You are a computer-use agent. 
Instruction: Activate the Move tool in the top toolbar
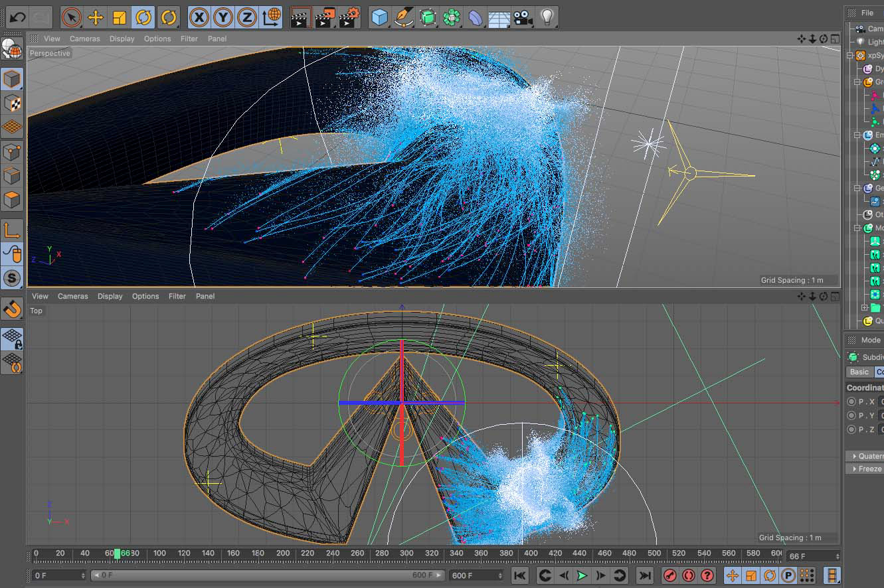96,17
